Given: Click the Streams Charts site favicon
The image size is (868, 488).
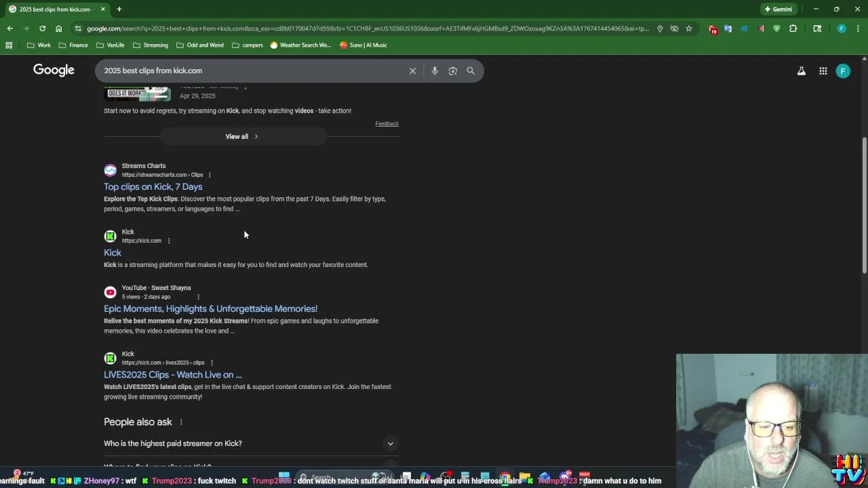Looking at the screenshot, I should (110, 170).
